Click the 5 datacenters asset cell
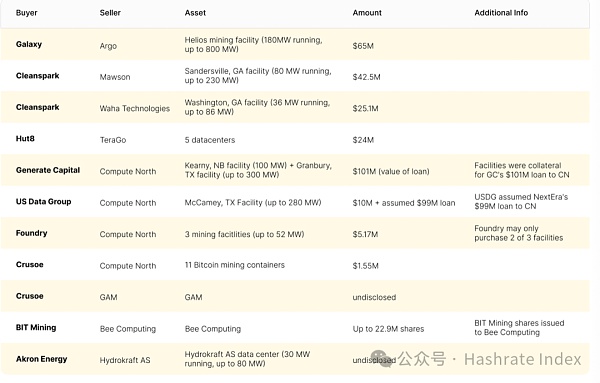The image size is (600, 383). [x=210, y=140]
